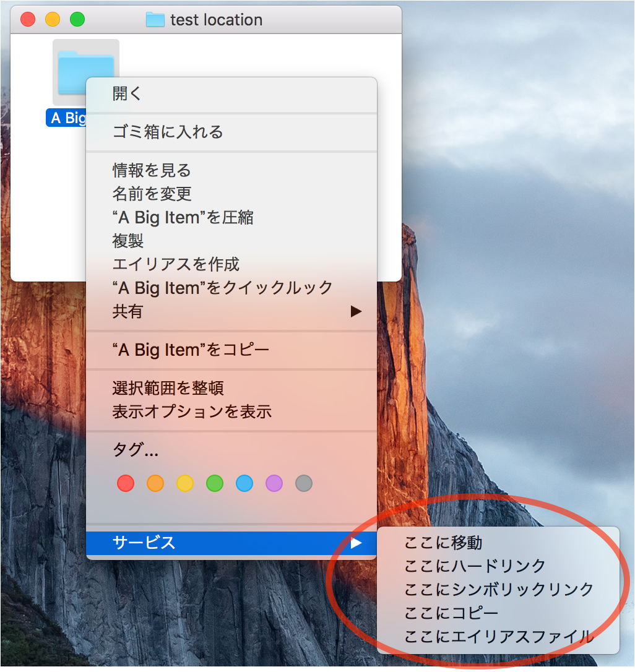The height and width of the screenshot is (672, 635).
Task: Apply the purple tag color
Action: (x=274, y=483)
